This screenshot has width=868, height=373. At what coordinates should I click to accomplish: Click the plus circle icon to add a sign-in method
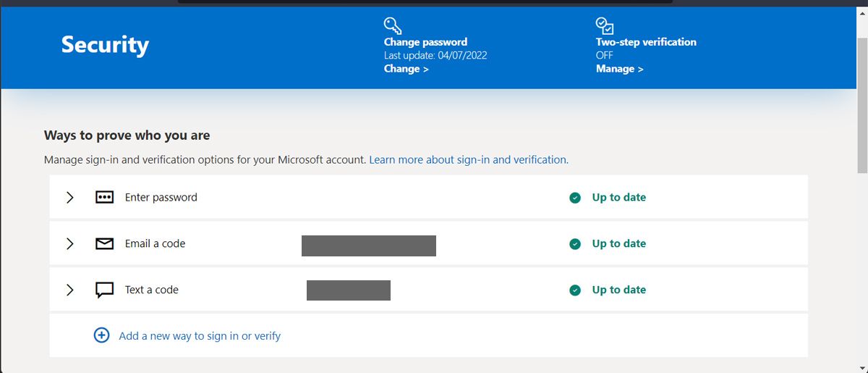point(102,335)
